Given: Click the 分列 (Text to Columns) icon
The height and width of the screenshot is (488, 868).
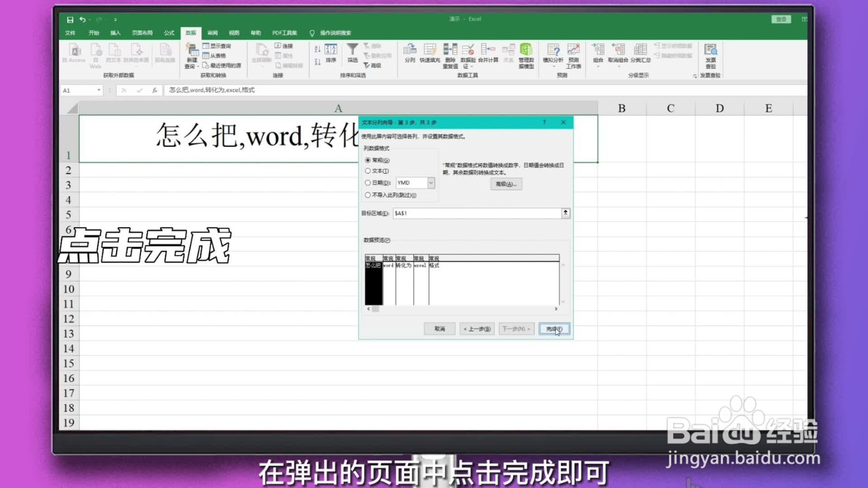Looking at the screenshot, I should [x=410, y=49].
